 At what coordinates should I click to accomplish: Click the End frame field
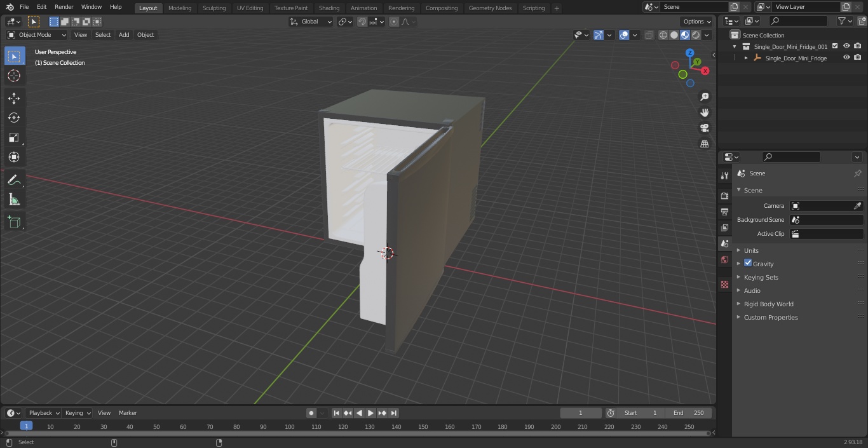(x=688, y=413)
